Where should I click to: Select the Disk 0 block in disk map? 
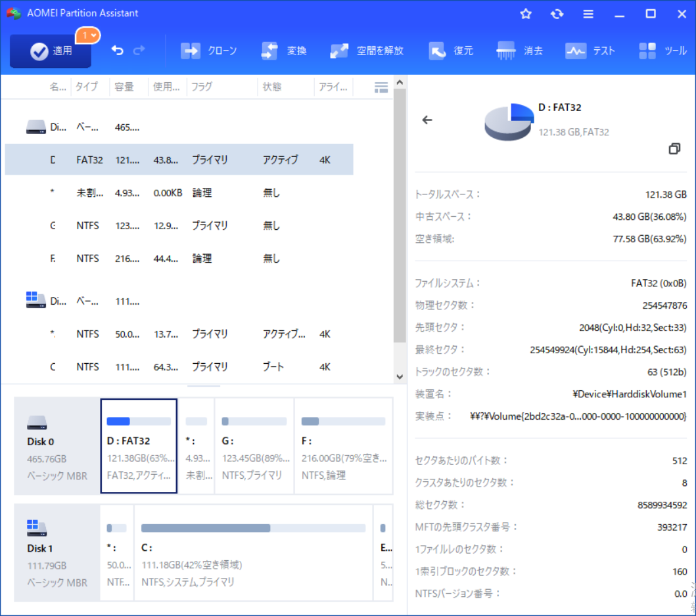(x=57, y=446)
